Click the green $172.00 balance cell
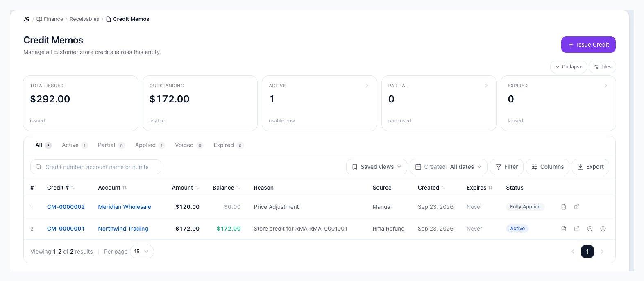The image size is (644, 281). (229, 229)
